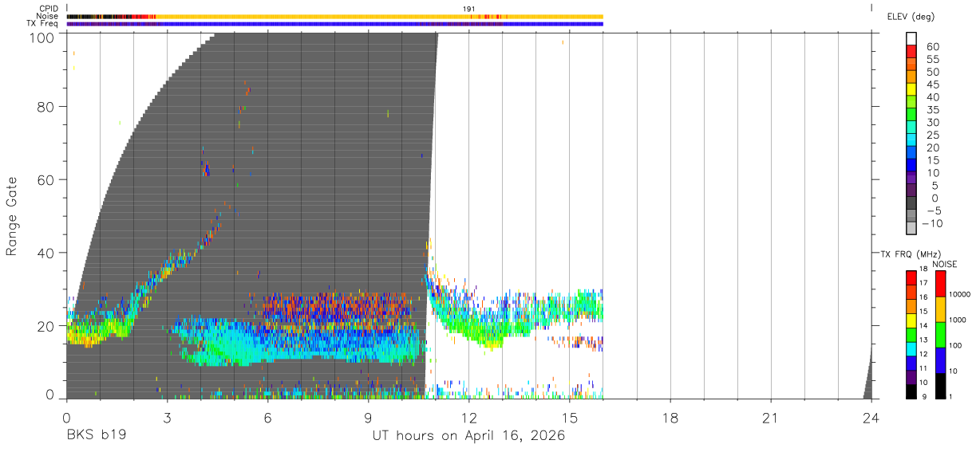Image resolution: width=980 pixels, height=452 pixels.
Task: Click Range Gate tick label 80
Action: point(45,106)
